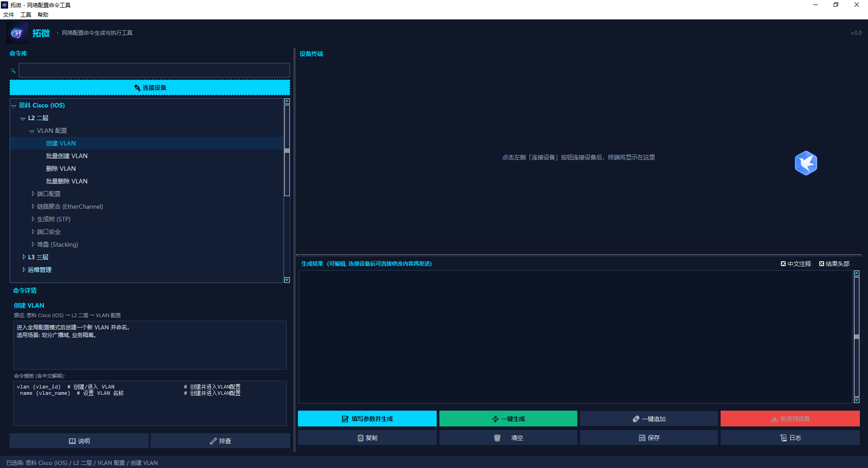
Task: Click the 排查 button
Action: tap(220, 441)
